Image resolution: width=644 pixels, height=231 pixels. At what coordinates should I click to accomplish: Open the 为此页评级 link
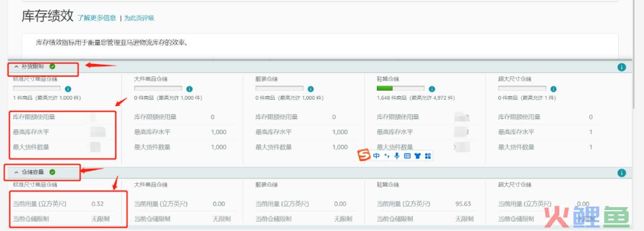tap(139, 18)
